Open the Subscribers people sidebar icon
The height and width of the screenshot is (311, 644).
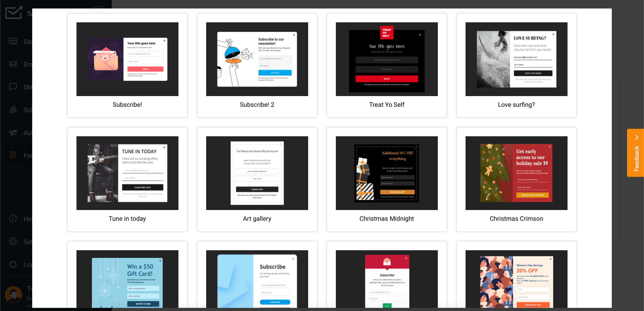point(13,110)
